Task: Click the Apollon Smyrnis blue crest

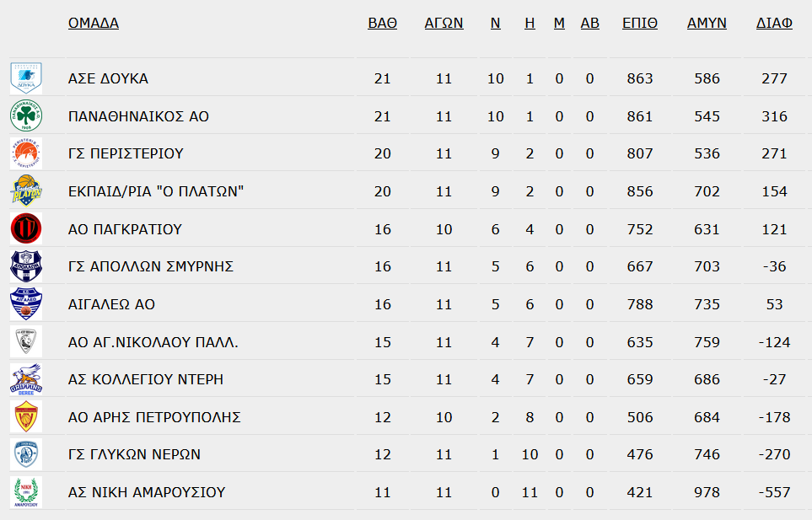Action: (26, 266)
